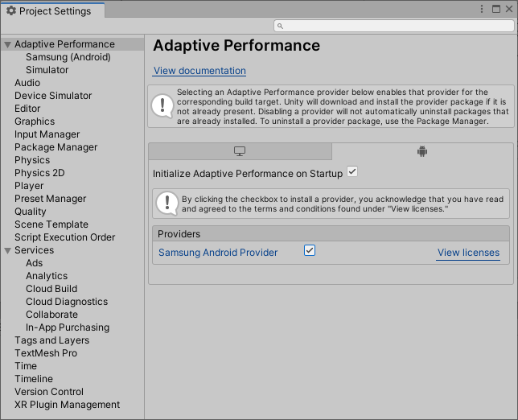Open Tags and Layers settings
The width and height of the screenshot is (518, 420).
[51, 340]
